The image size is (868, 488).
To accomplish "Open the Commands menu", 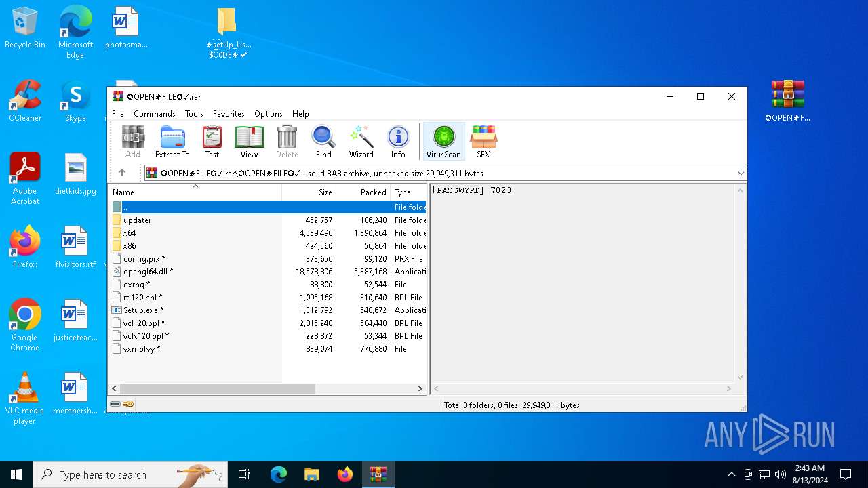I will [x=155, y=114].
